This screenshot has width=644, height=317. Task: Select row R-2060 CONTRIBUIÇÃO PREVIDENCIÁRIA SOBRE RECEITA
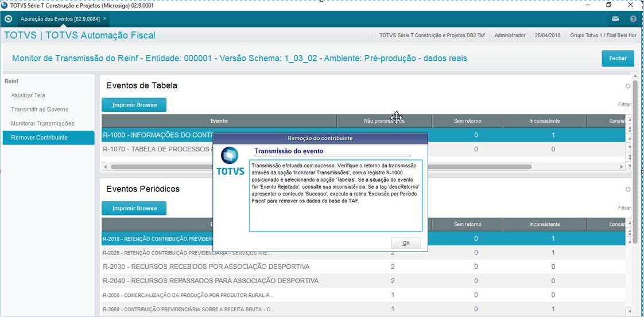363,309
